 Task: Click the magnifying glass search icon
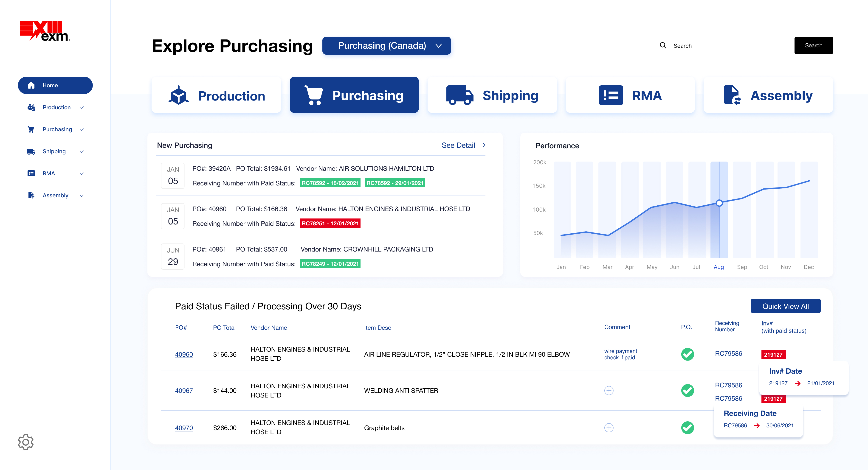[663, 45]
